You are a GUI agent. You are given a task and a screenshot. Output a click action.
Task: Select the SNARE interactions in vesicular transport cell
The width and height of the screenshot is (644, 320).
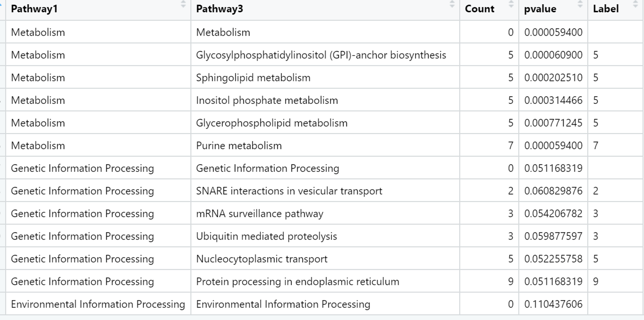[325, 191]
